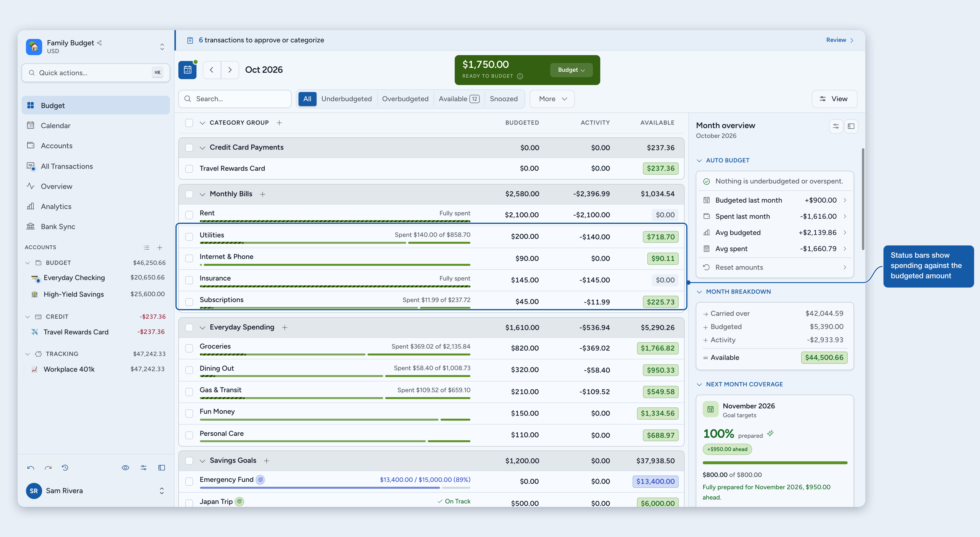980x537 pixels.
Task: Collapse sidebar panel icon in footer
Action: coord(162,468)
